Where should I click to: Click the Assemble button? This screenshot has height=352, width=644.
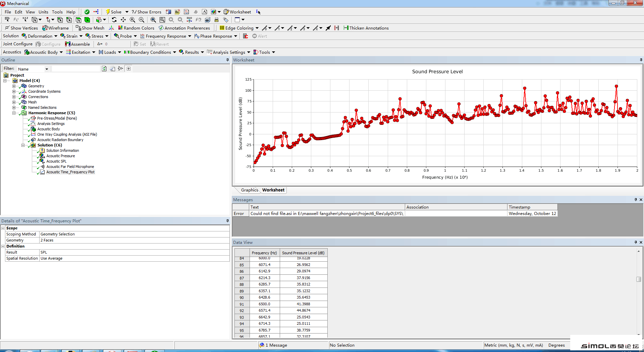(77, 44)
